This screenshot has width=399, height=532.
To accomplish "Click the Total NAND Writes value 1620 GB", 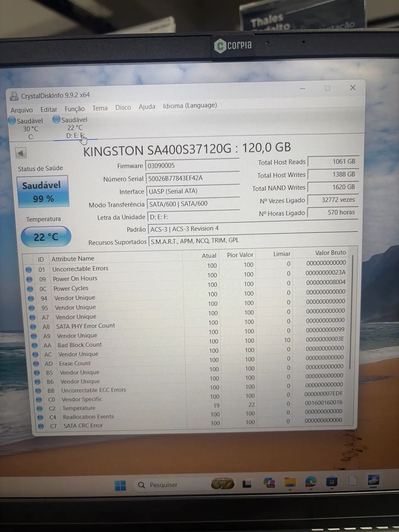I will tap(332, 187).
